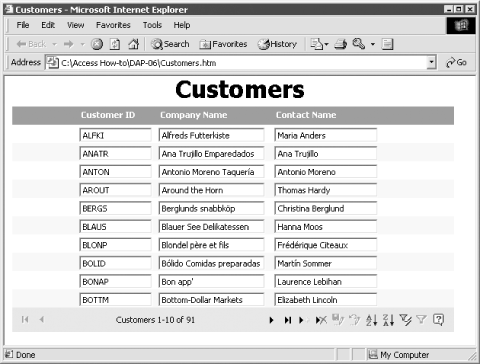Open the navigation bar help icon

coord(438,320)
